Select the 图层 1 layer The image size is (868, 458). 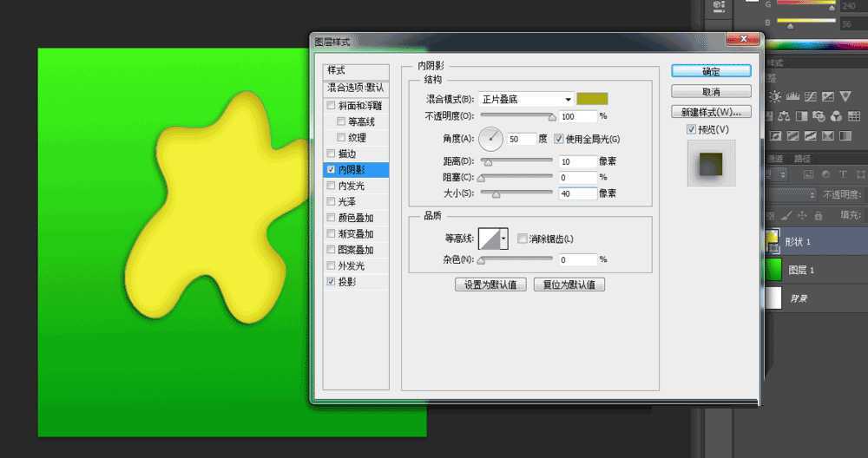816,270
